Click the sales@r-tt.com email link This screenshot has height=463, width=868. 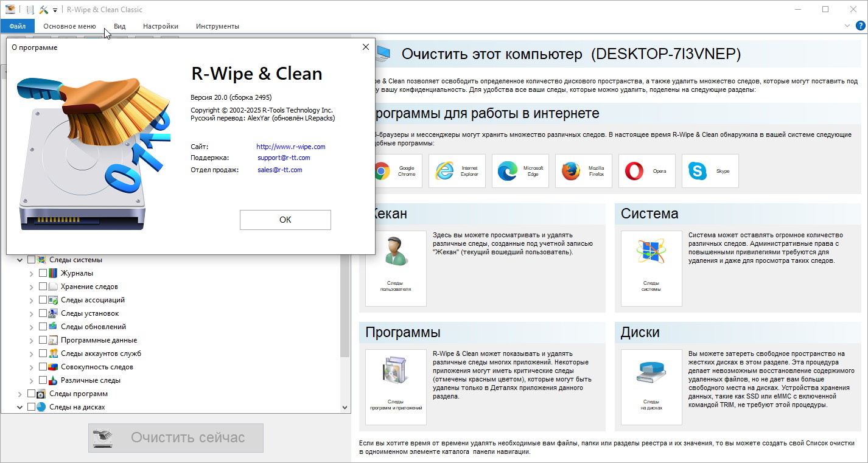pyautogui.click(x=280, y=170)
